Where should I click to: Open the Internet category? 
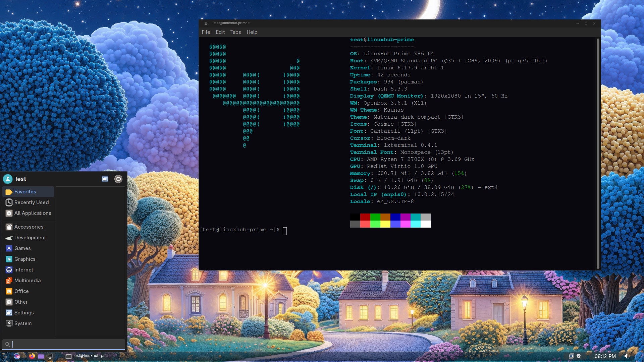(23, 270)
